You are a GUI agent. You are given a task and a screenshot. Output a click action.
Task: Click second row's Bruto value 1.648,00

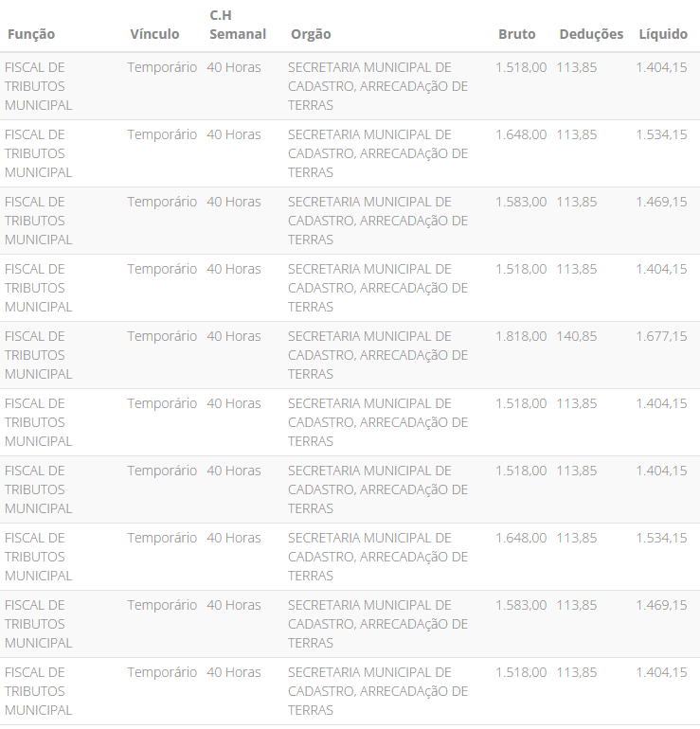click(520, 134)
